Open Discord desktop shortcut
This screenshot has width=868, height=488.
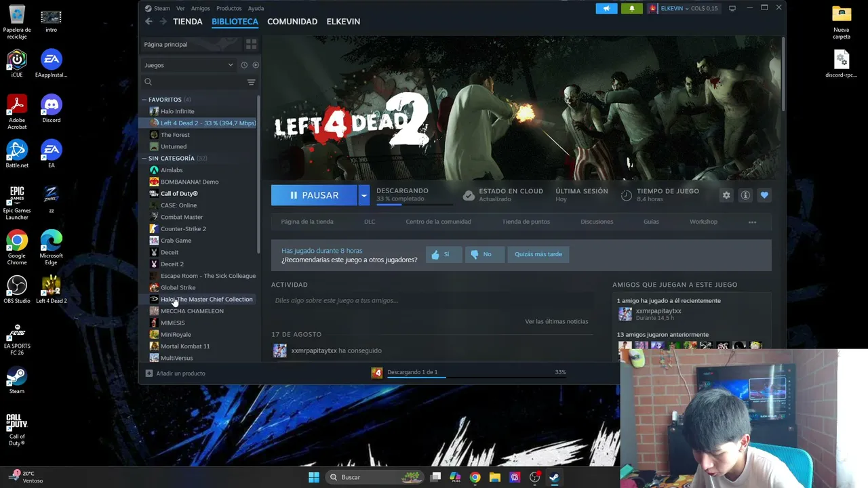click(x=51, y=109)
